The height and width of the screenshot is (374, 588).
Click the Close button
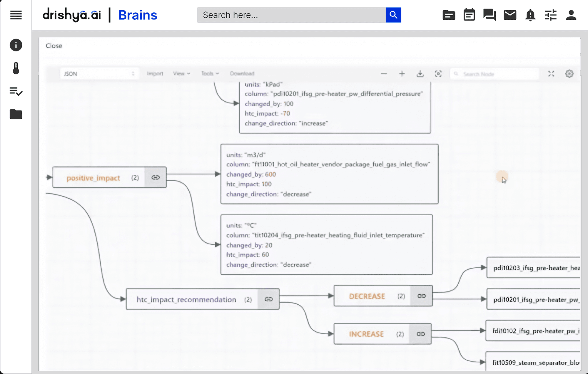click(54, 46)
